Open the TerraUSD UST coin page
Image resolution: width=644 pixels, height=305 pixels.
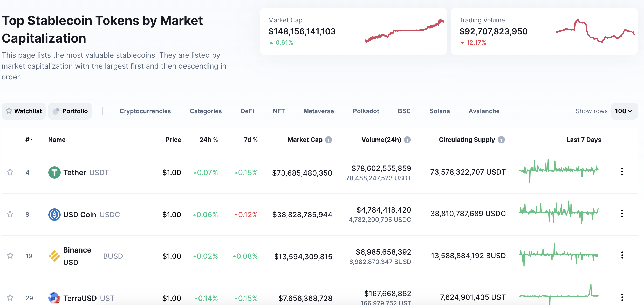89,298
